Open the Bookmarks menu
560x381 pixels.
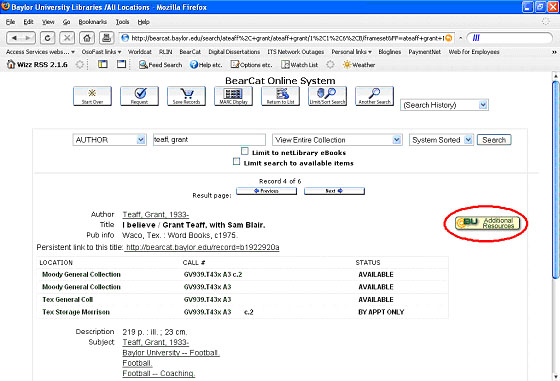(x=92, y=22)
